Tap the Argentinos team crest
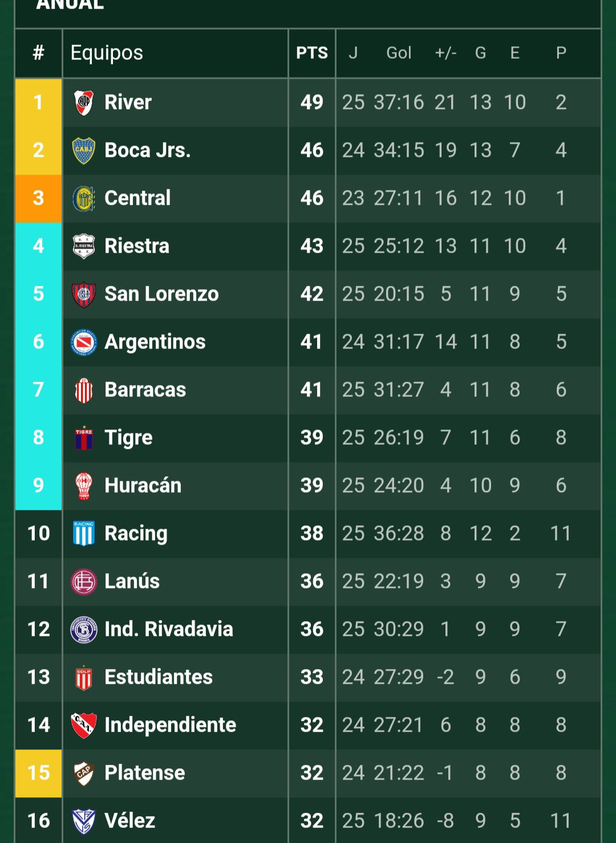 tap(84, 342)
